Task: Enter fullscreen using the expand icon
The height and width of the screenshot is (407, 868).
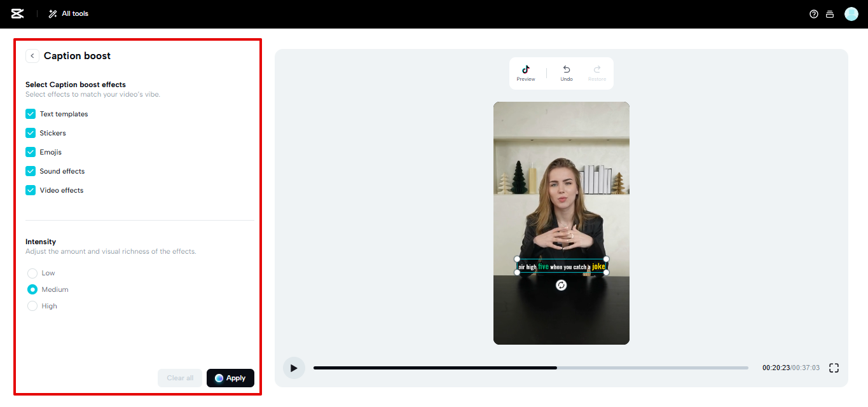Action: [834, 368]
